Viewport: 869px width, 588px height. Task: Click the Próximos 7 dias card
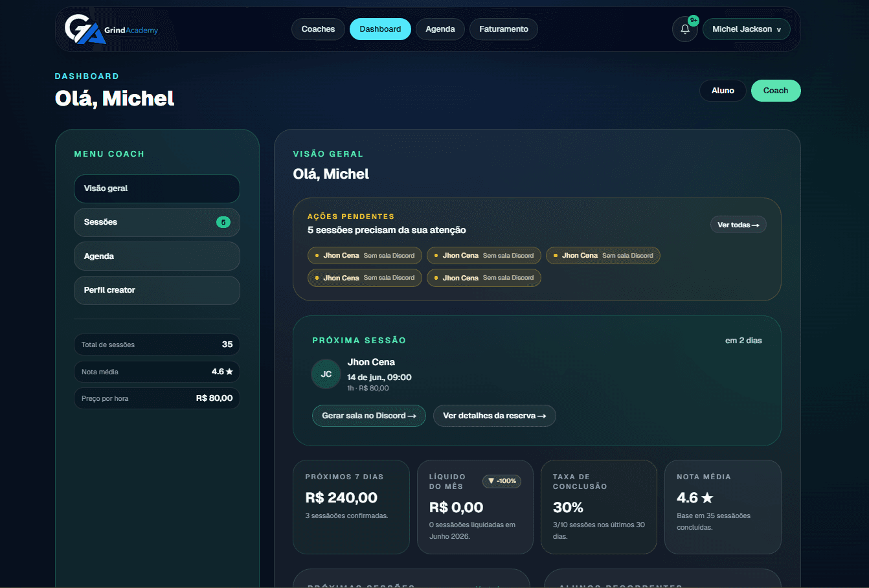point(351,507)
